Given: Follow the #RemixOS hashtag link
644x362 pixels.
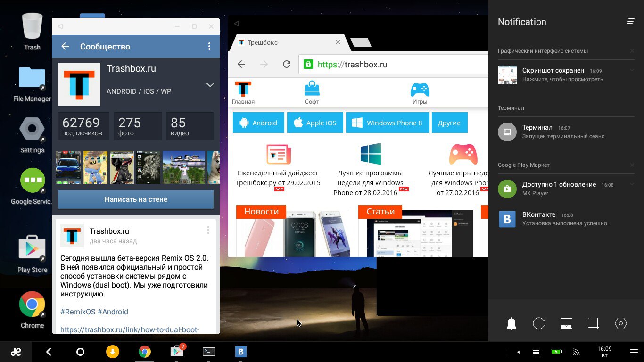Looking at the screenshot, I should 78,312.
